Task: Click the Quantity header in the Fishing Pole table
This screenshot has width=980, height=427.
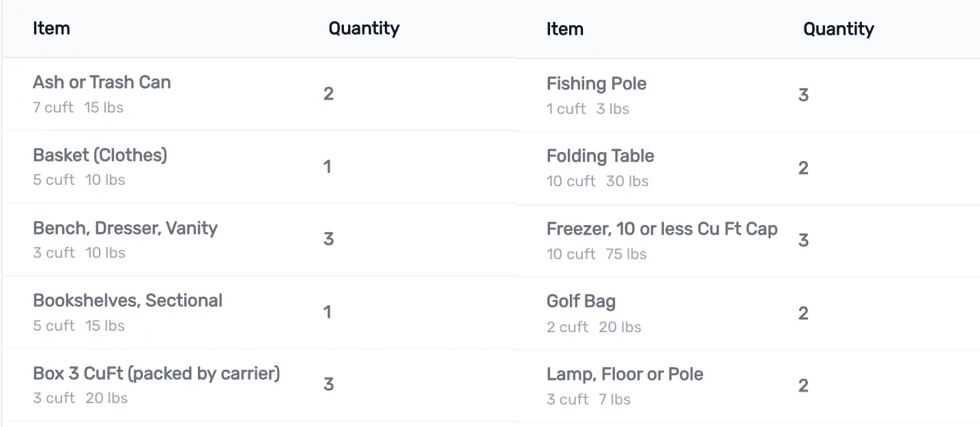Action: point(838,29)
